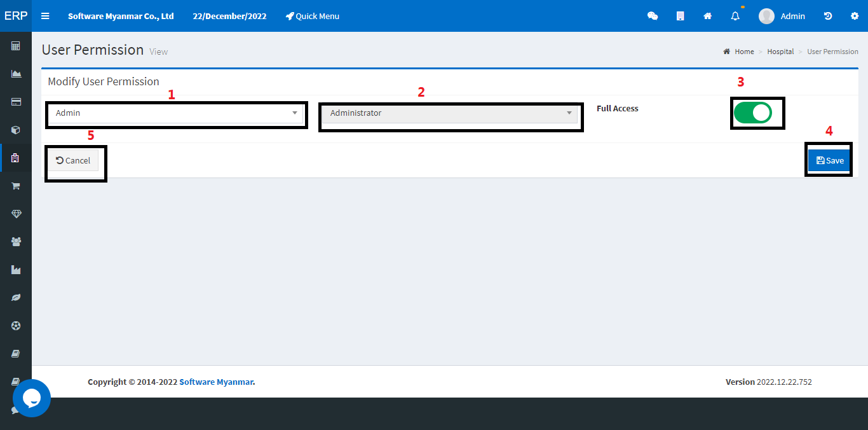Open the cube inventory module in sidebar
Image resolution: width=868 pixels, height=430 pixels.
point(16,130)
